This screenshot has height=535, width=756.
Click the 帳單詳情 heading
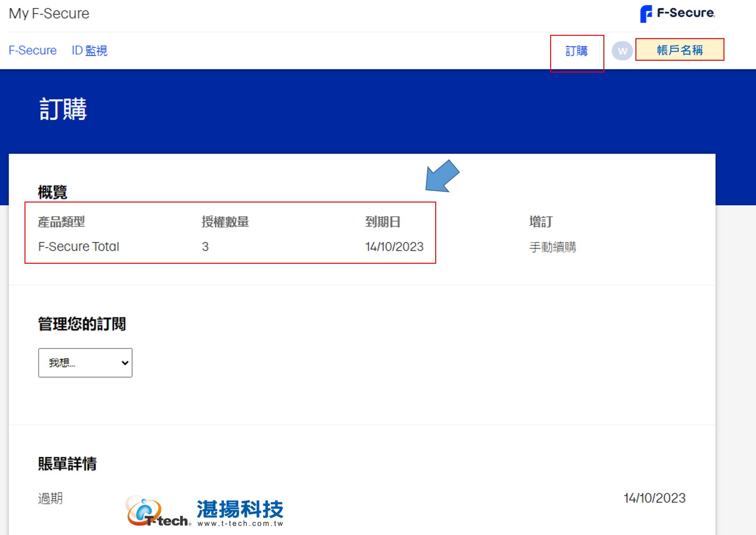(67, 464)
